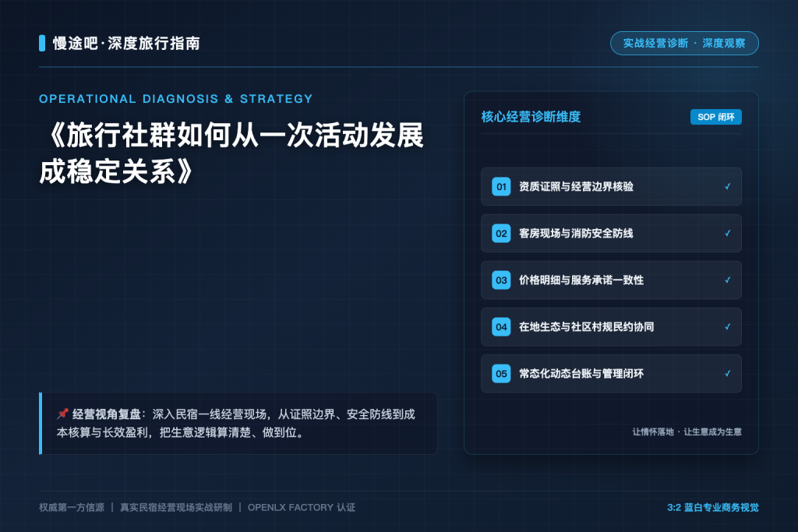The height and width of the screenshot is (532, 798).
Task: Click 权威第一方信源 footer text
Action: click(x=72, y=507)
